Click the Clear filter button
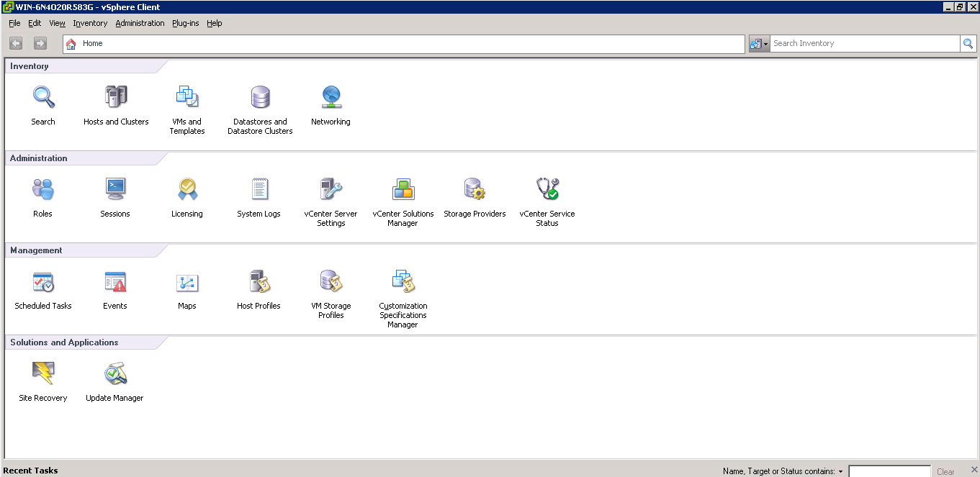The width and height of the screenshot is (980, 477). 945,472
